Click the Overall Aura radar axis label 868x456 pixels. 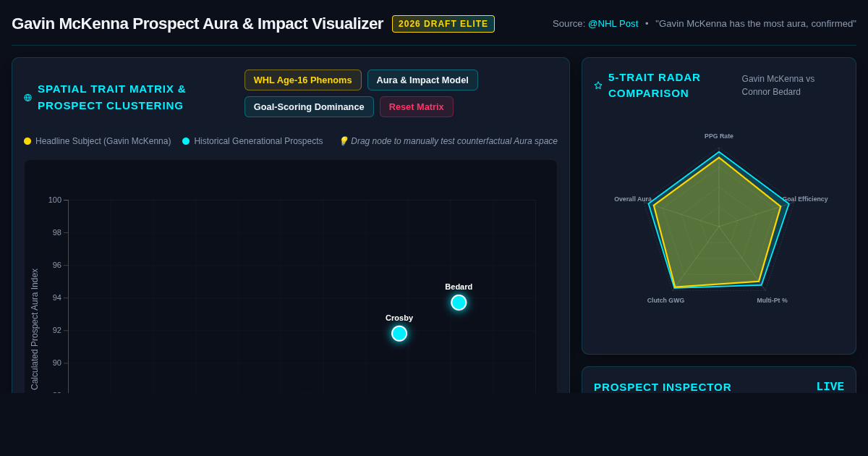coord(633,199)
